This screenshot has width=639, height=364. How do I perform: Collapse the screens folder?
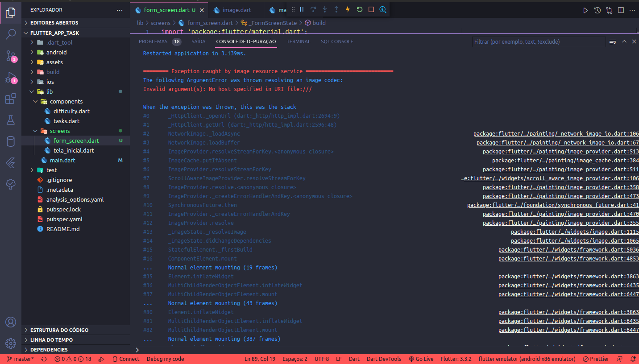[76, 131]
